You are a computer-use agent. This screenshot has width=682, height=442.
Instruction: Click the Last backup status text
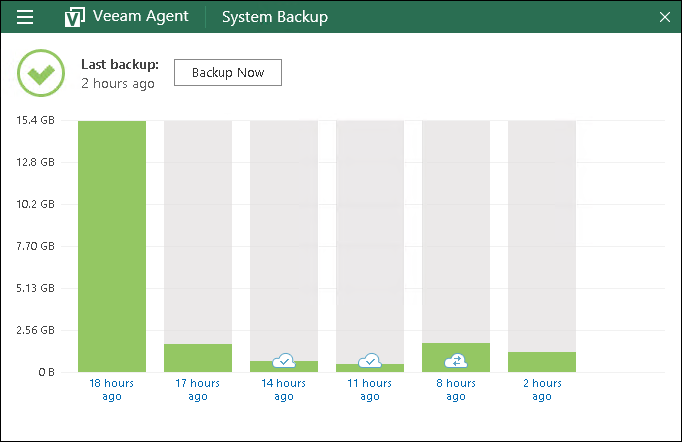(119, 74)
